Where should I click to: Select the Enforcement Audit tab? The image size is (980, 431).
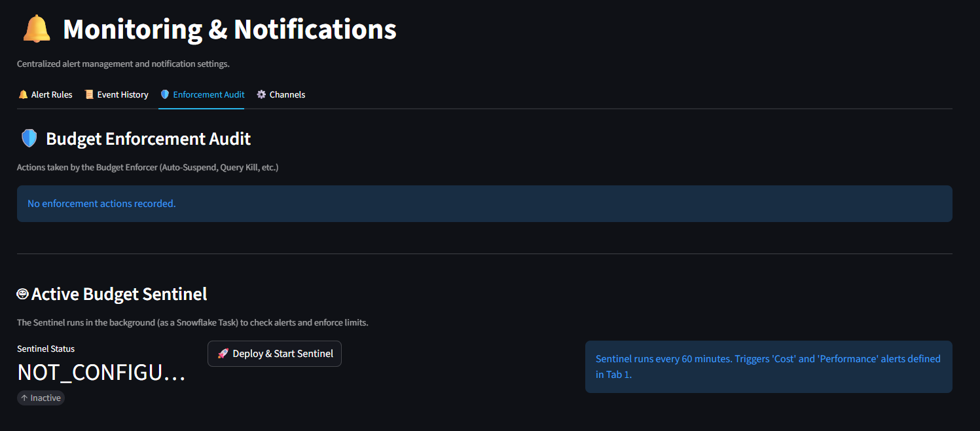pyautogui.click(x=202, y=94)
